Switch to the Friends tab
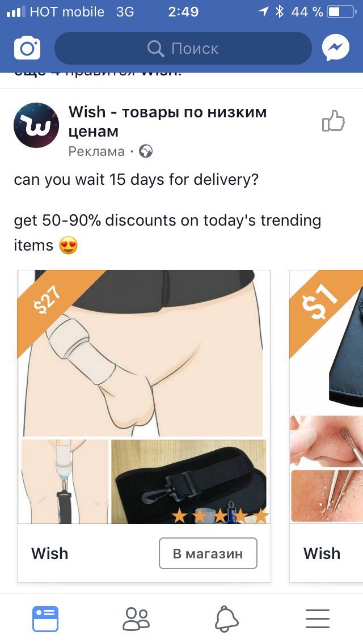Image resolution: width=363 pixels, height=644 pixels. 136,618
